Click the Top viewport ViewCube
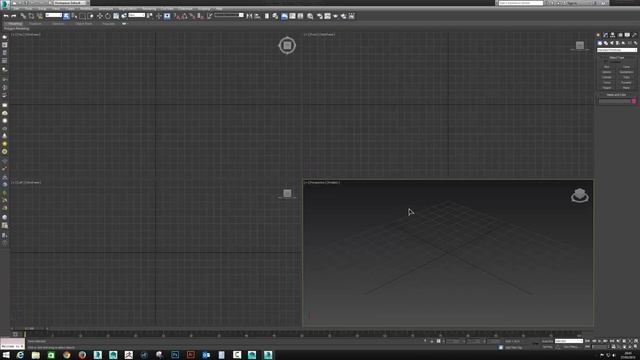The image size is (640, 360). pyautogui.click(x=287, y=45)
